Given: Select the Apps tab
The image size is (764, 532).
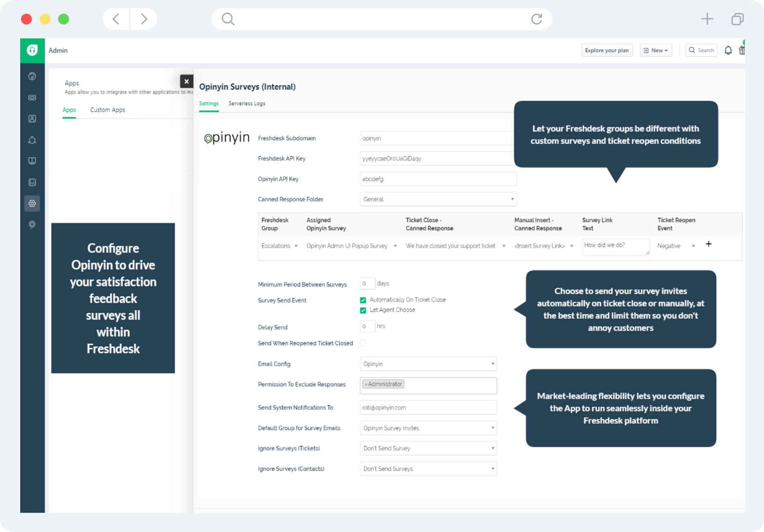Looking at the screenshot, I should click(69, 110).
